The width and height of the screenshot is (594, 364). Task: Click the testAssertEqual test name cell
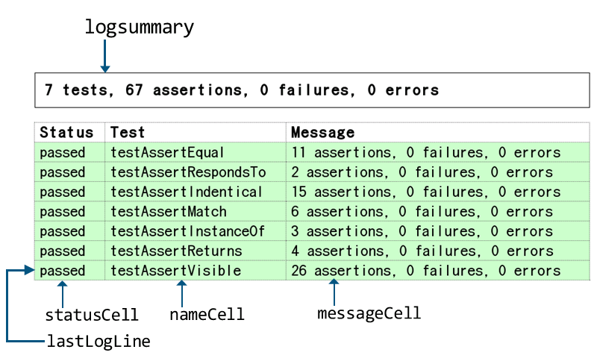[x=196, y=152]
